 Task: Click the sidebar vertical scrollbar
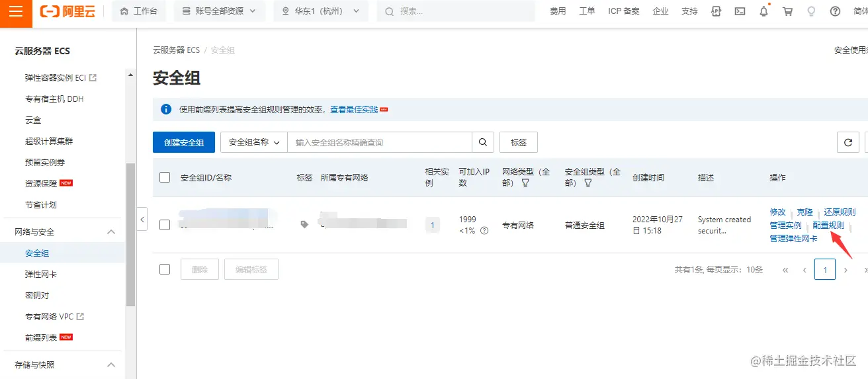131,235
